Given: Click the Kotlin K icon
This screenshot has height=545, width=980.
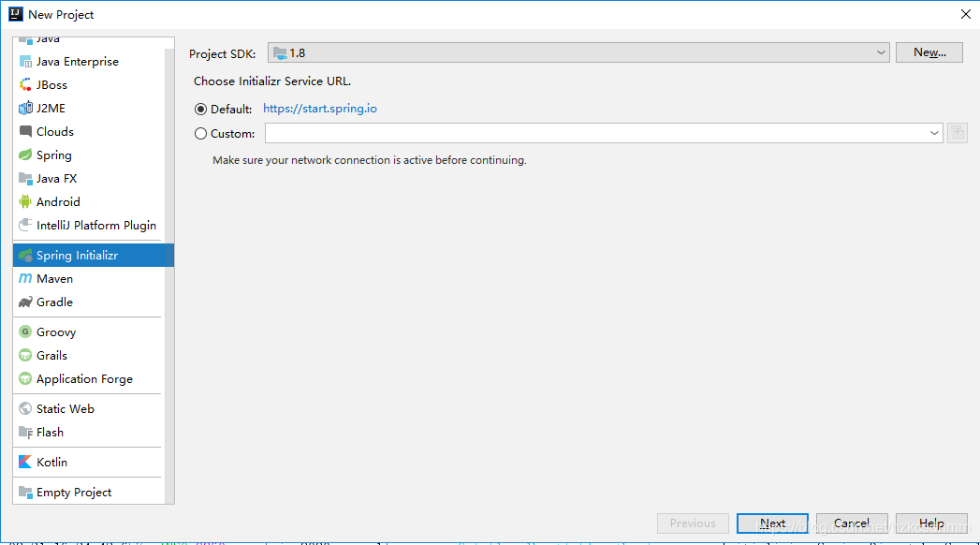Looking at the screenshot, I should click(x=25, y=462).
